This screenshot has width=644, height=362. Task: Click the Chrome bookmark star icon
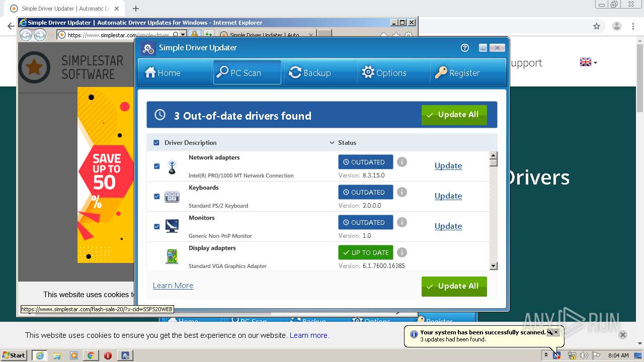(597, 26)
